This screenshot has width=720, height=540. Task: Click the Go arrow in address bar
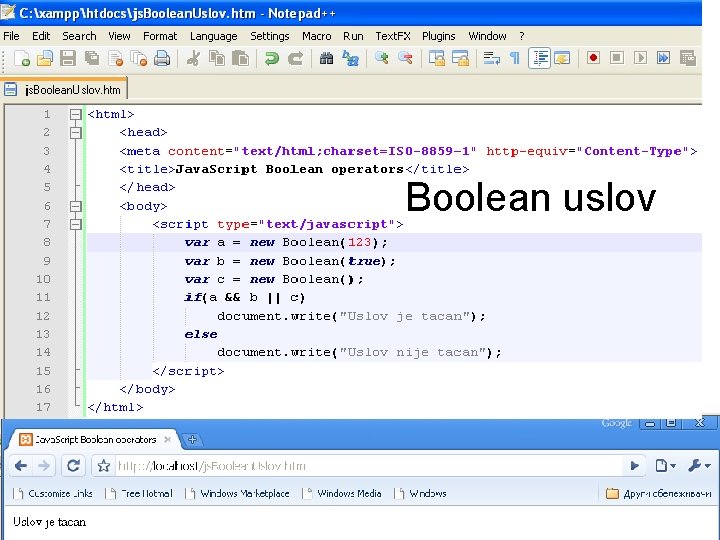(635, 466)
